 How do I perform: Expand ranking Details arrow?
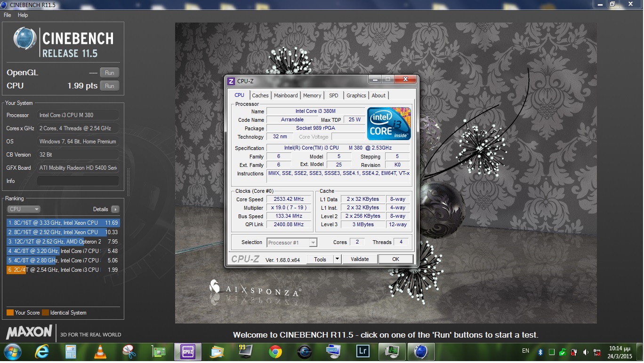coord(115,209)
